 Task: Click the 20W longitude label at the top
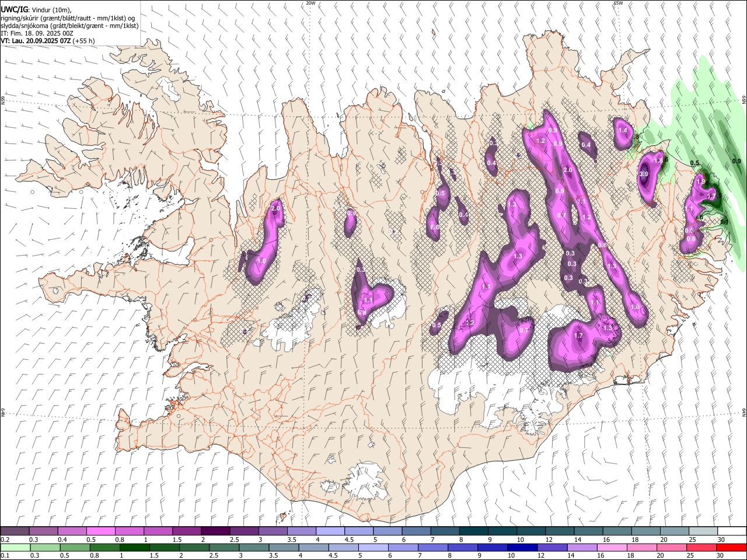tap(311, 3)
